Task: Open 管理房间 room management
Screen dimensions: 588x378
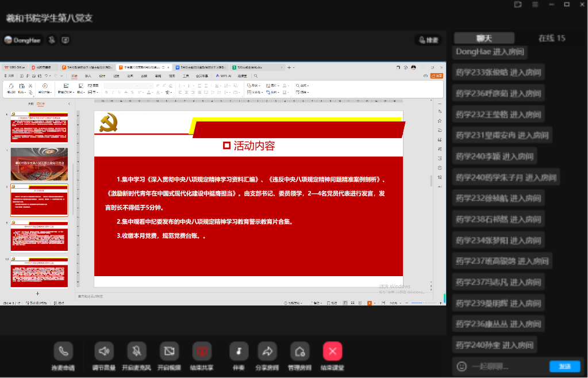Action: coord(299,351)
